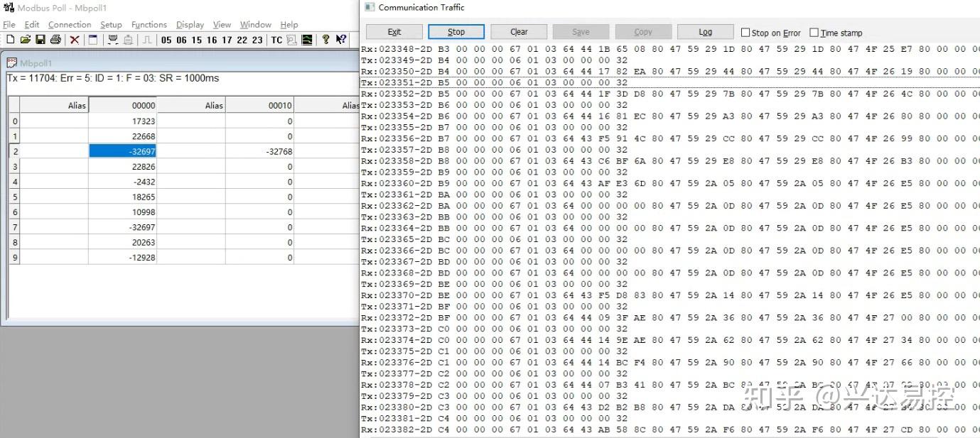Click function 06 write single register
Viewport: 980px width, 438px height.
[181, 40]
